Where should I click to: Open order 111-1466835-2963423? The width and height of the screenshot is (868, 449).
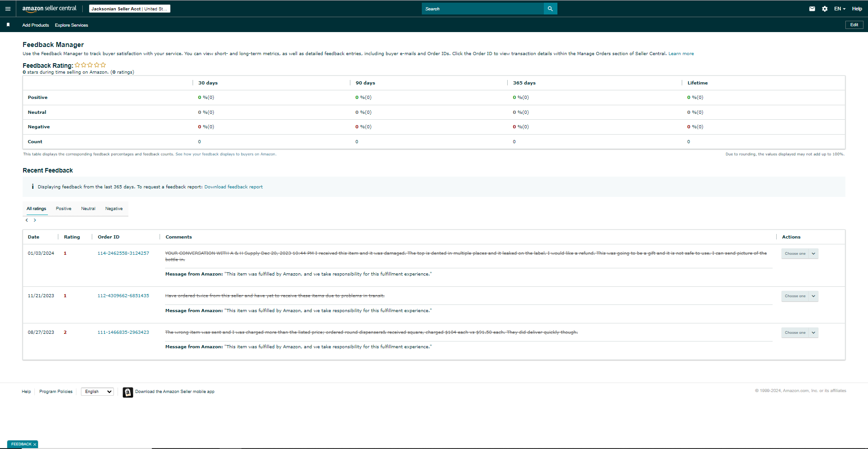coord(123,332)
